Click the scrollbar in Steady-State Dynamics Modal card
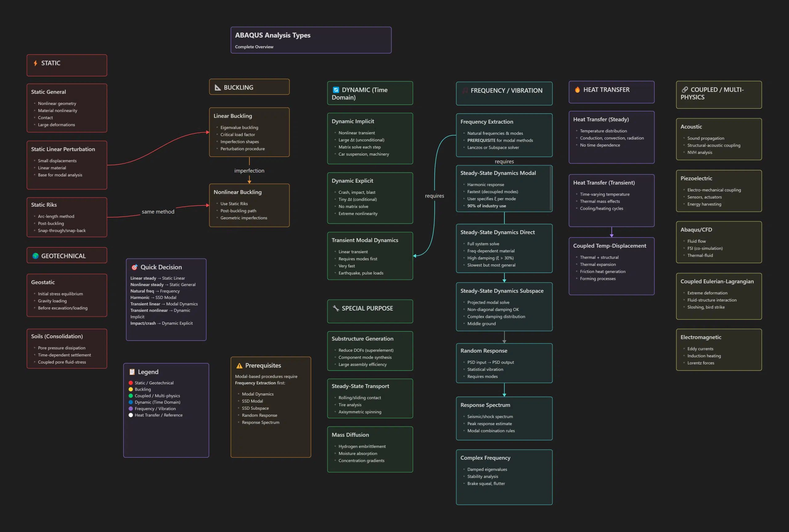 [x=550, y=188]
